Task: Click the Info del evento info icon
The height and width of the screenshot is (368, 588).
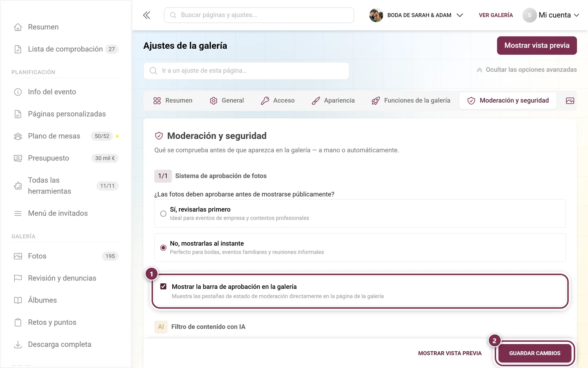Action: [x=18, y=92]
